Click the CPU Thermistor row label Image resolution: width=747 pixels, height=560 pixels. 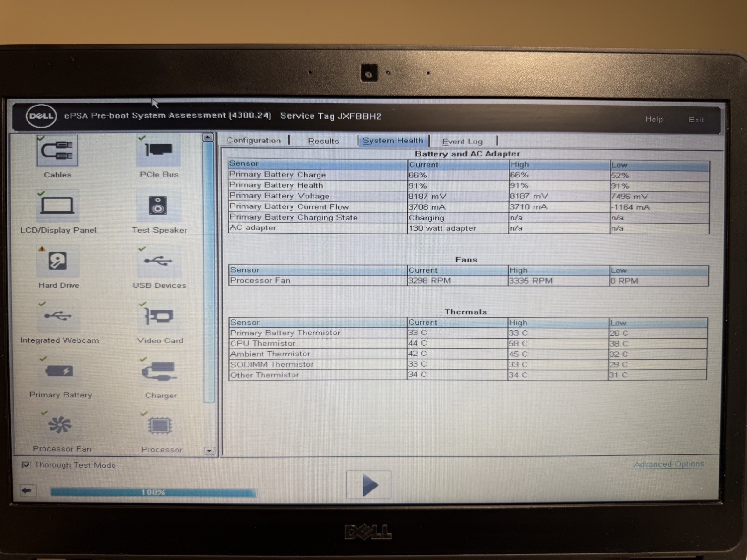pyautogui.click(x=263, y=343)
